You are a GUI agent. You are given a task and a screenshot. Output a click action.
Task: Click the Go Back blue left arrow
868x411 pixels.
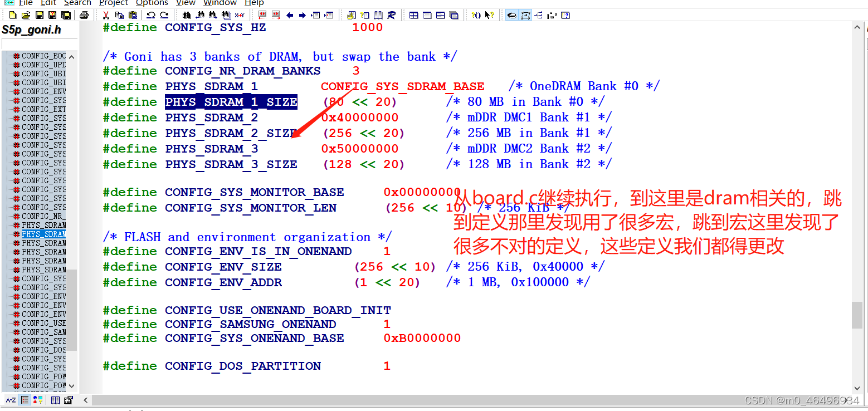point(289,15)
